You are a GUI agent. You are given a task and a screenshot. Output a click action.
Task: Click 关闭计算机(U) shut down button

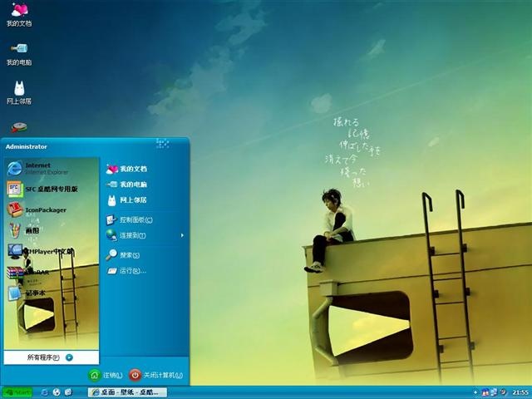(x=156, y=375)
